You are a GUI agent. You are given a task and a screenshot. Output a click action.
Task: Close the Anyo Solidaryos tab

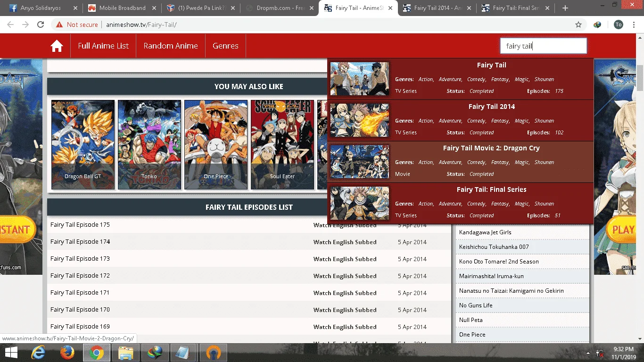[x=75, y=8]
